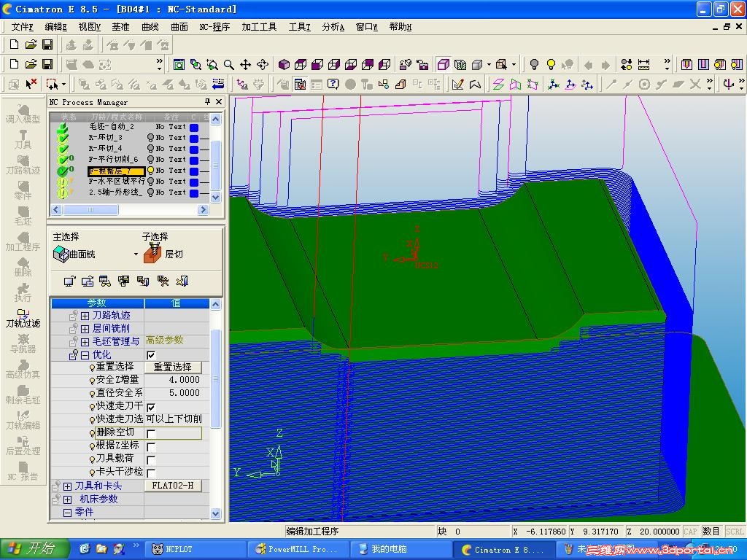747x560 pixels.
Task: Click the blue color swatch of 2.5轴-外形线_
Action: (x=194, y=192)
